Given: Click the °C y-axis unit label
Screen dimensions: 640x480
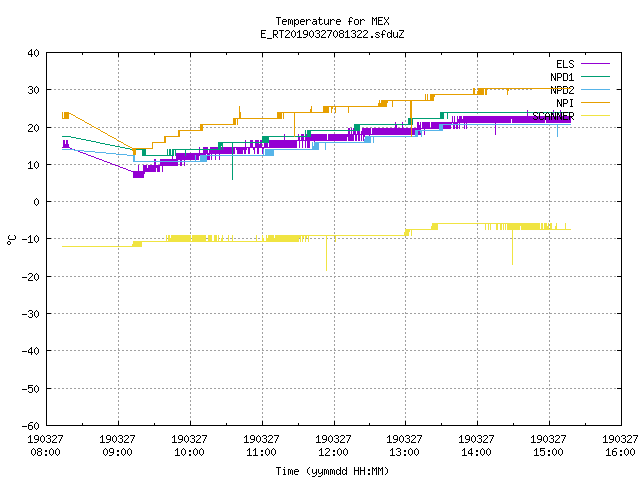Looking at the screenshot, I should pos(11,240).
